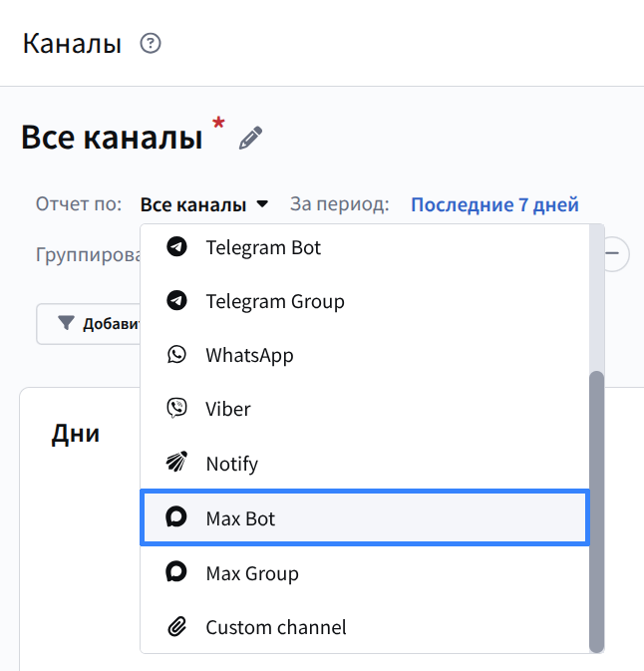Click the Viber logo icon
644x671 pixels.
[176, 409]
